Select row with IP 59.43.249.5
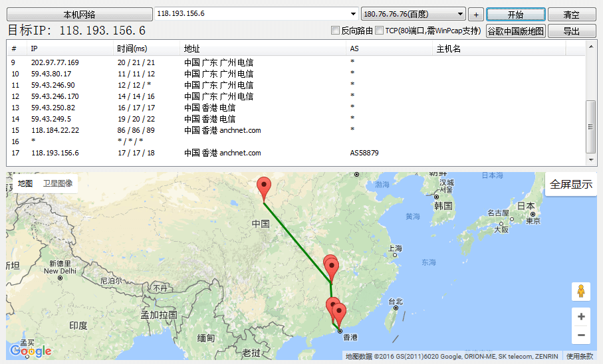This screenshot has width=603, height=364. point(296,119)
